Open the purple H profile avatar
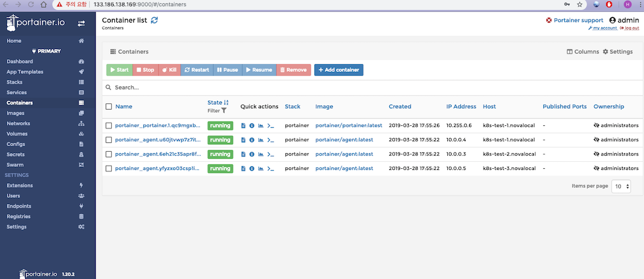Image resolution: width=644 pixels, height=279 pixels. point(628,4)
